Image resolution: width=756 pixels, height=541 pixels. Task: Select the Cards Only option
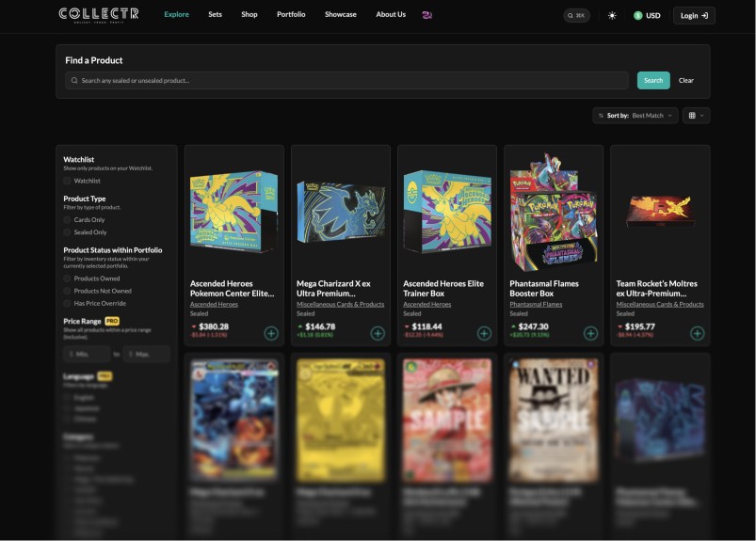[x=67, y=219]
